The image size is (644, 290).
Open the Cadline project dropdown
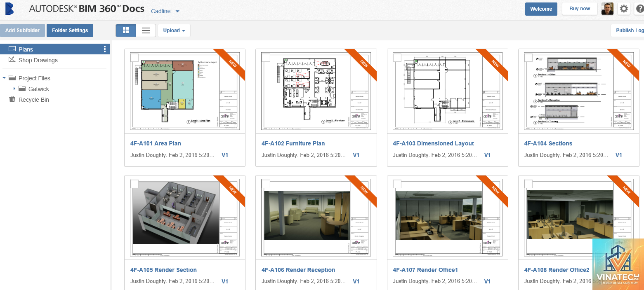coord(165,11)
